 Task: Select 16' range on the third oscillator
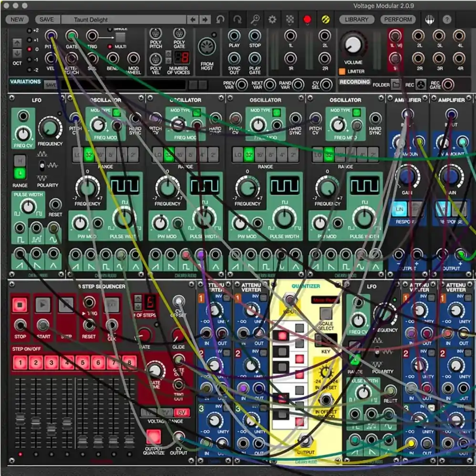[260, 155]
